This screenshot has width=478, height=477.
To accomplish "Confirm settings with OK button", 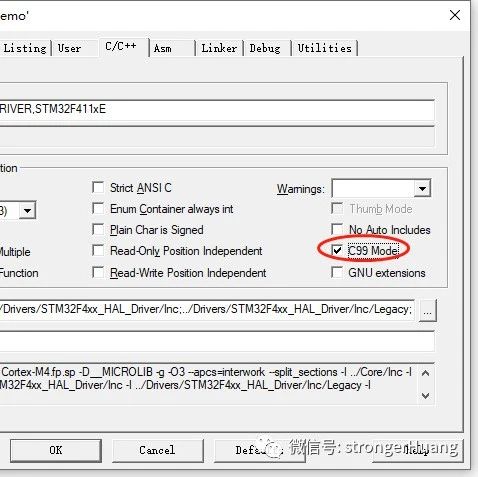I will pyautogui.click(x=56, y=450).
